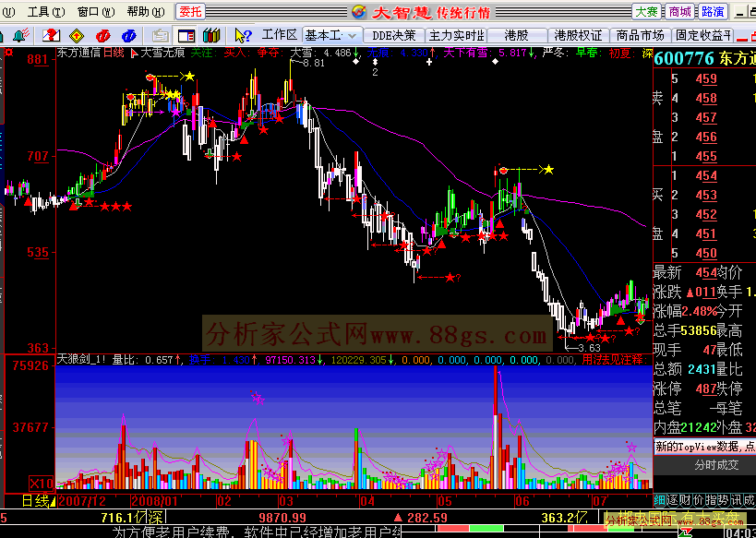Click buy level 1 price 454
Viewport: 756px width, 538px height.
tap(706, 176)
